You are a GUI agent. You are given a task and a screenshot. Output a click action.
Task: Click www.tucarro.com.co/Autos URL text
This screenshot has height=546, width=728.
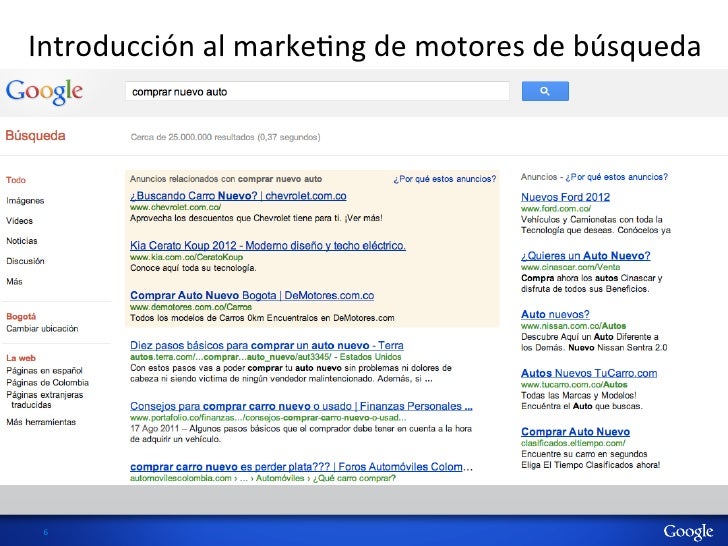pos(574,384)
